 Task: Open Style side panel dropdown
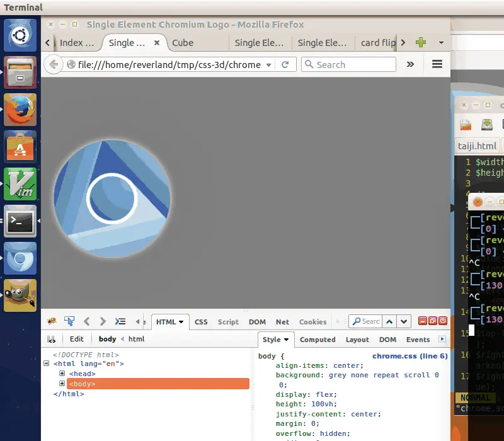click(286, 340)
